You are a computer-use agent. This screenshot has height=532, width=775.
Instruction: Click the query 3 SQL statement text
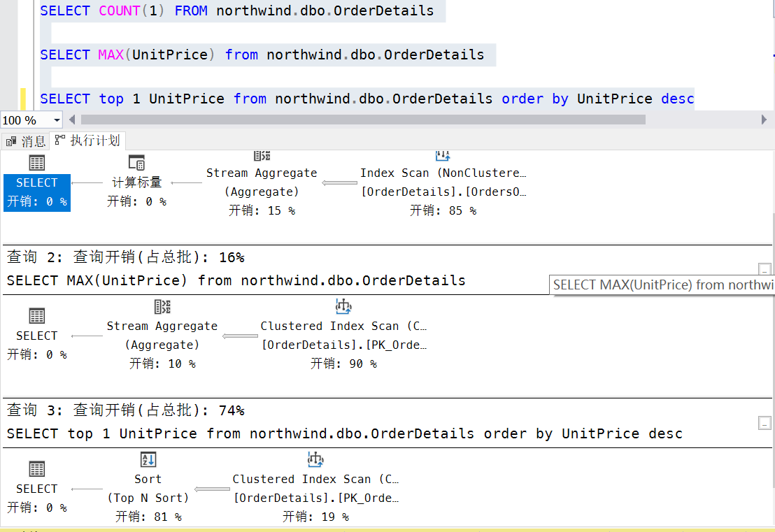click(x=344, y=434)
